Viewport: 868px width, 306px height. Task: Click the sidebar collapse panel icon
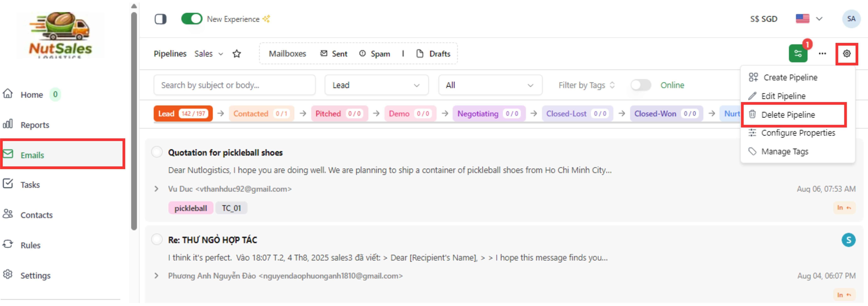coord(160,19)
